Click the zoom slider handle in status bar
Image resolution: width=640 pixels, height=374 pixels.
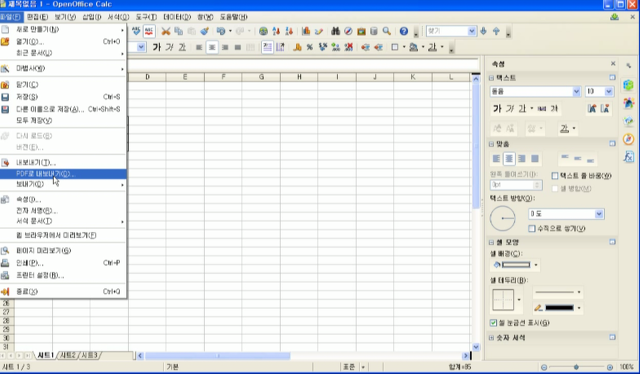[x=576, y=367]
